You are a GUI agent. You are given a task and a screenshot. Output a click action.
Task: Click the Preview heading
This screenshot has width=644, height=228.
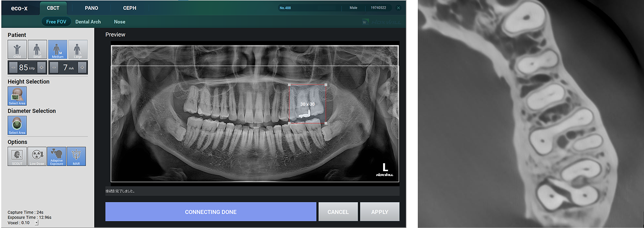click(115, 35)
